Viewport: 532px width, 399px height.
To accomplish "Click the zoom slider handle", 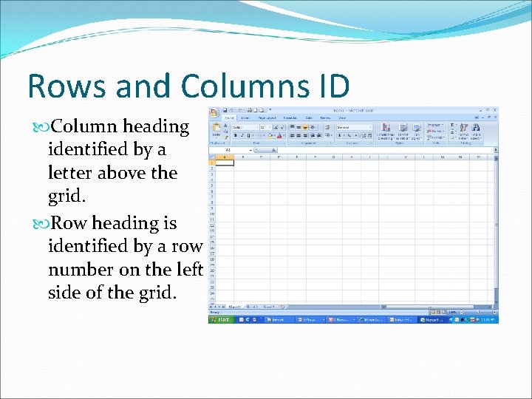I will tap(478, 312).
